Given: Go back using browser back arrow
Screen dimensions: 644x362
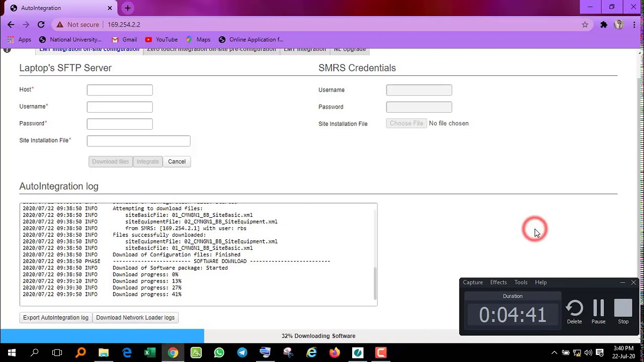Looking at the screenshot, I should [11, 25].
